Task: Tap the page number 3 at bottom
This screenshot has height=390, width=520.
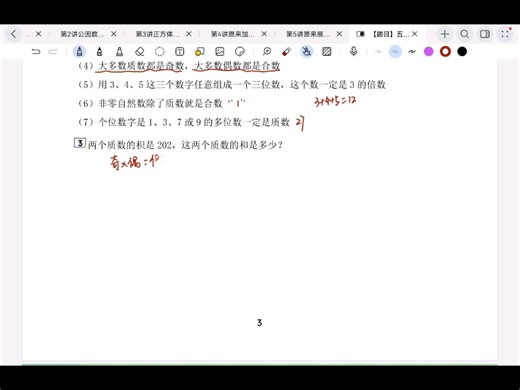Action: [x=259, y=323]
